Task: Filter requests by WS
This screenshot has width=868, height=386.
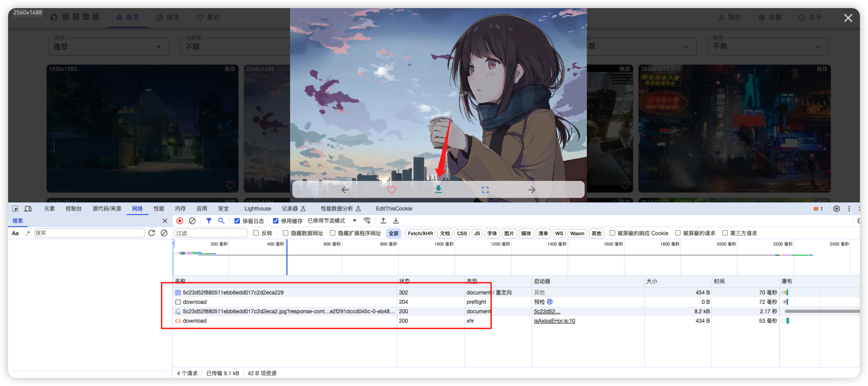Action: click(x=559, y=233)
